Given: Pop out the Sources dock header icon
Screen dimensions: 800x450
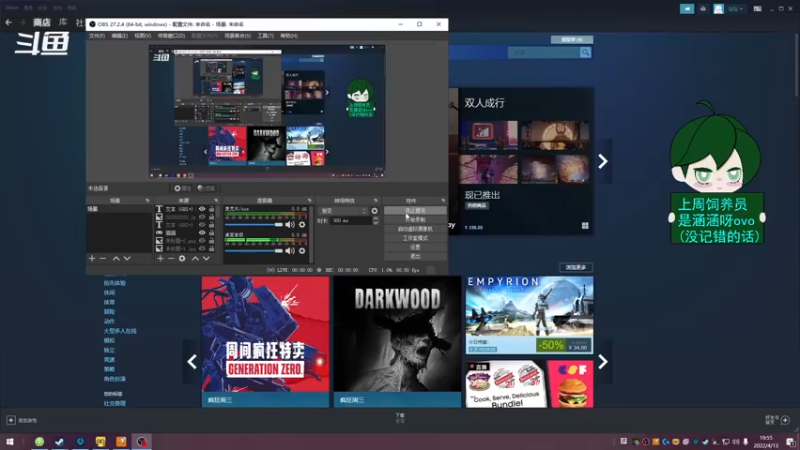Looking at the screenshot, I should 216,201.
